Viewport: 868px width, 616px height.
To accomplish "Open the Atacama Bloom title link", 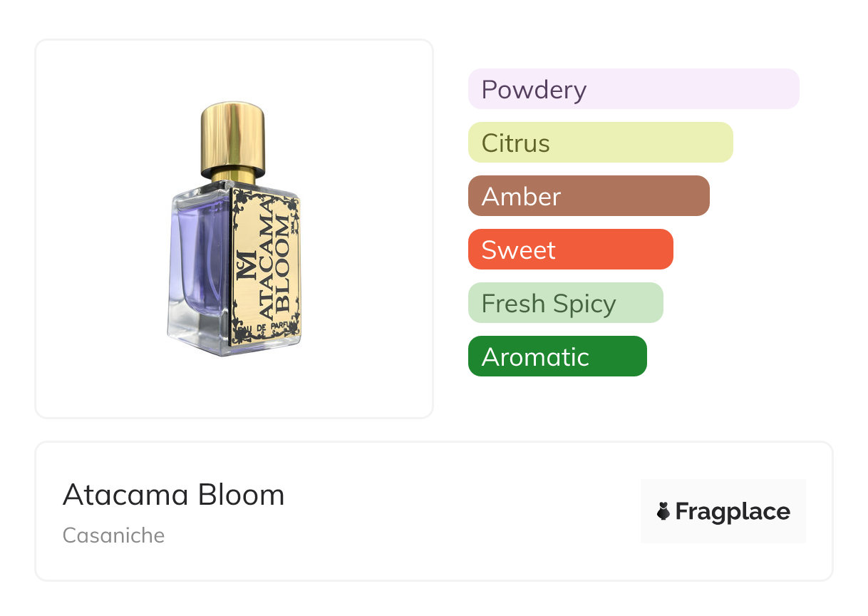I will [x=173, y=495].
